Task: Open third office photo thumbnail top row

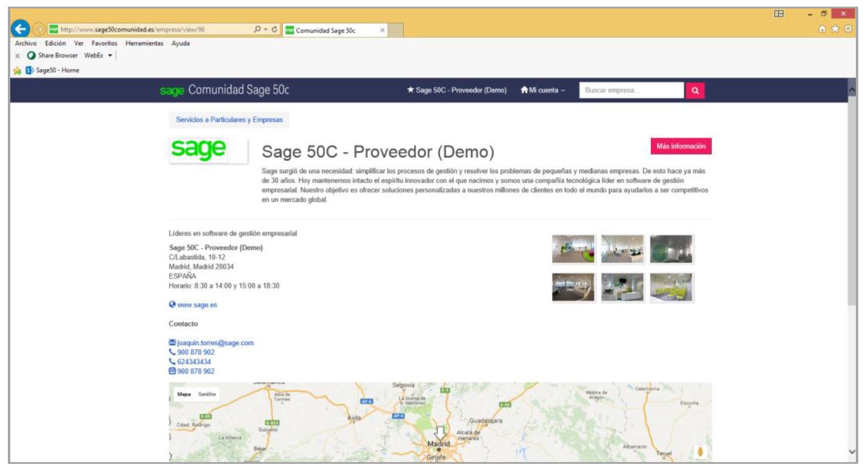Action: click(672, 249)
